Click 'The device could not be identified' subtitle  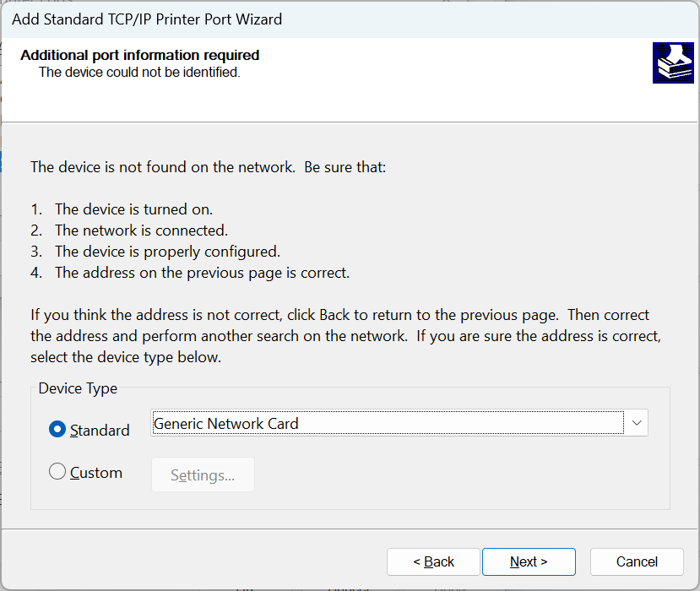pyautogui.click(x=139, y=73)
